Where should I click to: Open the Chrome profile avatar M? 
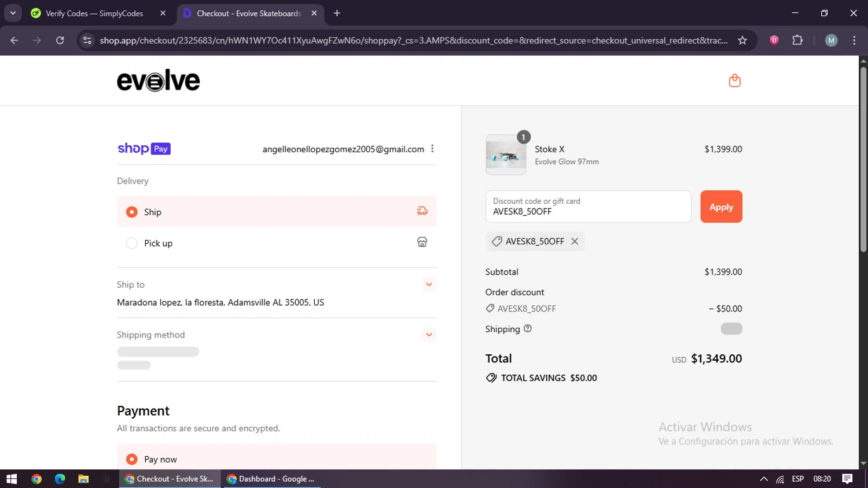(831, 41)
